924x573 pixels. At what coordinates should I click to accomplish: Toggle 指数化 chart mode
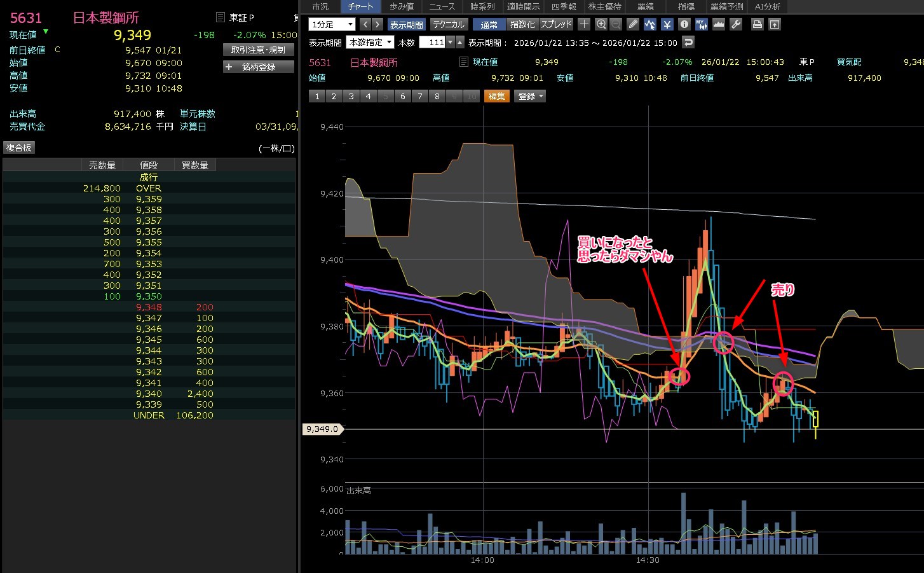(x=522, y=24)
